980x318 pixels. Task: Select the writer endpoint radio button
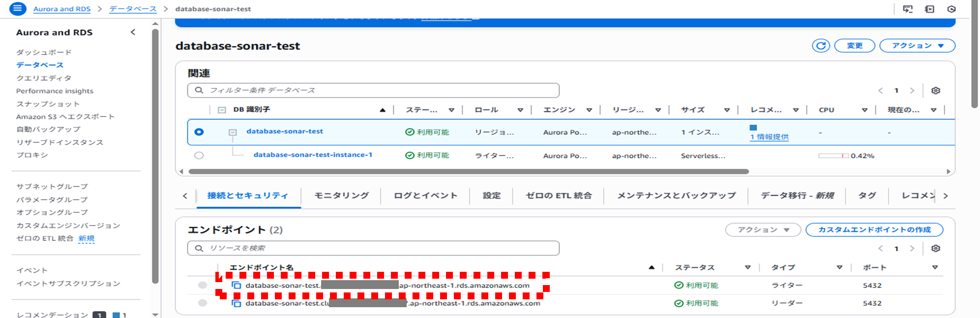coord(203,285)
